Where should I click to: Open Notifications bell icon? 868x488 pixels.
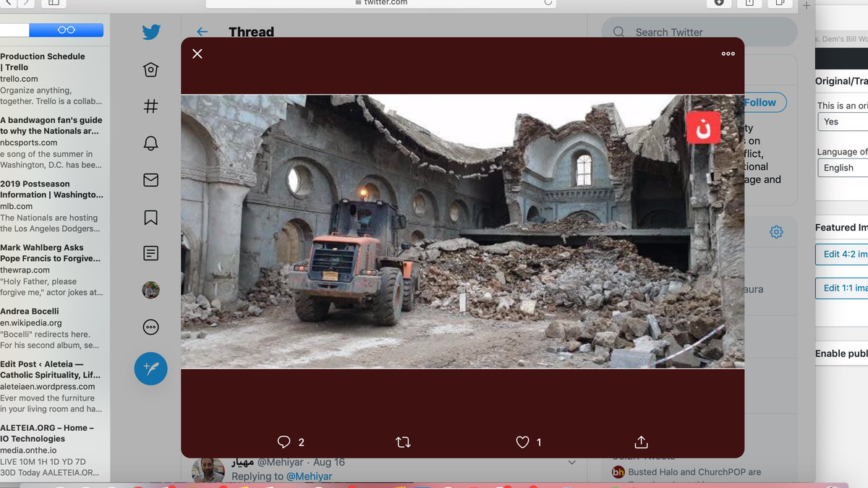pyautogui.click(x=150, y=143)
